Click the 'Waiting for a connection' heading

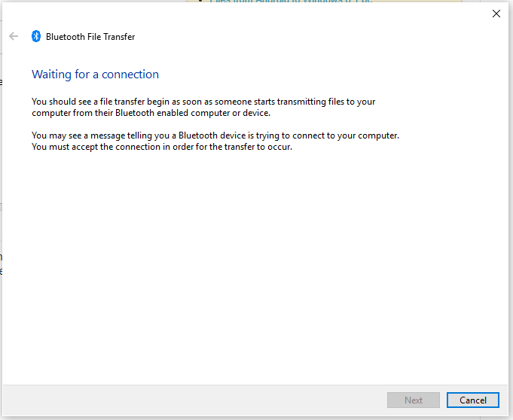click(95, 75)
